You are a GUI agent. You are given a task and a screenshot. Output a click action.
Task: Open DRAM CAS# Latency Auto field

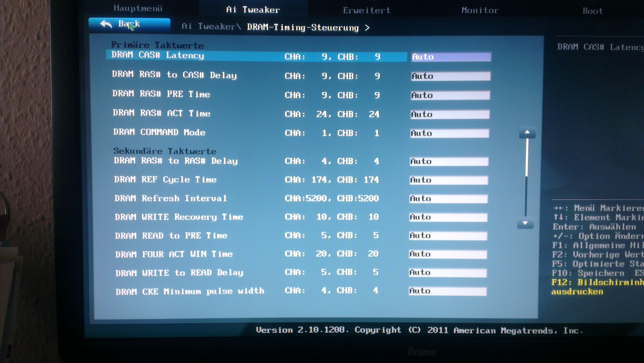click(x=451, y=57)
